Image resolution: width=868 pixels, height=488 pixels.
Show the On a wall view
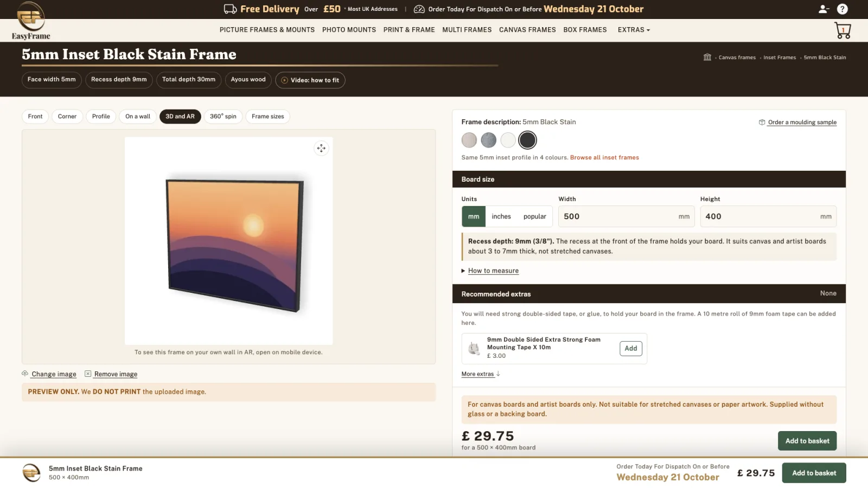(138, 117)
